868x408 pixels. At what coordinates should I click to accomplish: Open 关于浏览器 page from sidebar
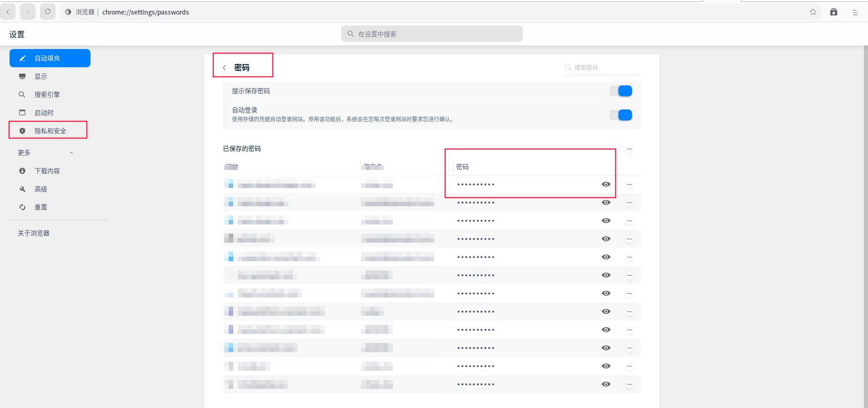coord(34,233)
